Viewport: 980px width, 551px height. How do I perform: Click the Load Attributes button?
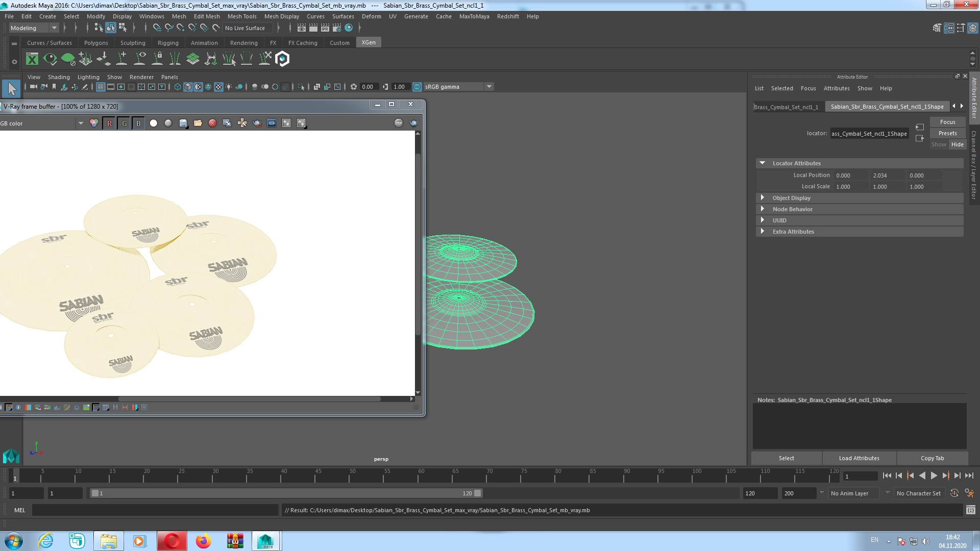(x=859, y=458)
